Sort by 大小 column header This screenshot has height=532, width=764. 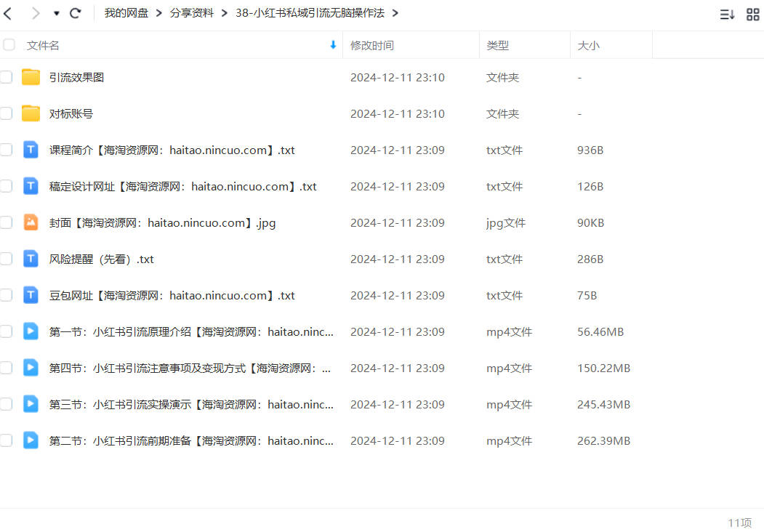tap(589, 45)
